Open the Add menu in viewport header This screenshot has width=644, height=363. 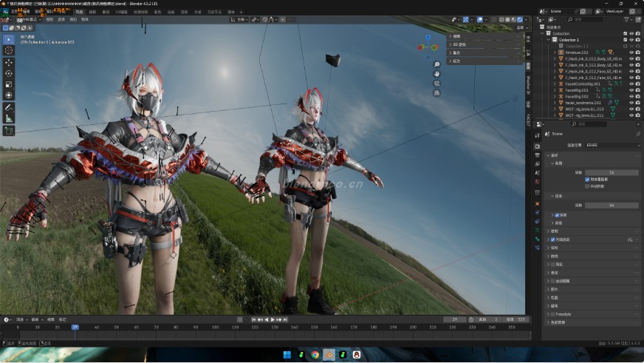[73, 19]
